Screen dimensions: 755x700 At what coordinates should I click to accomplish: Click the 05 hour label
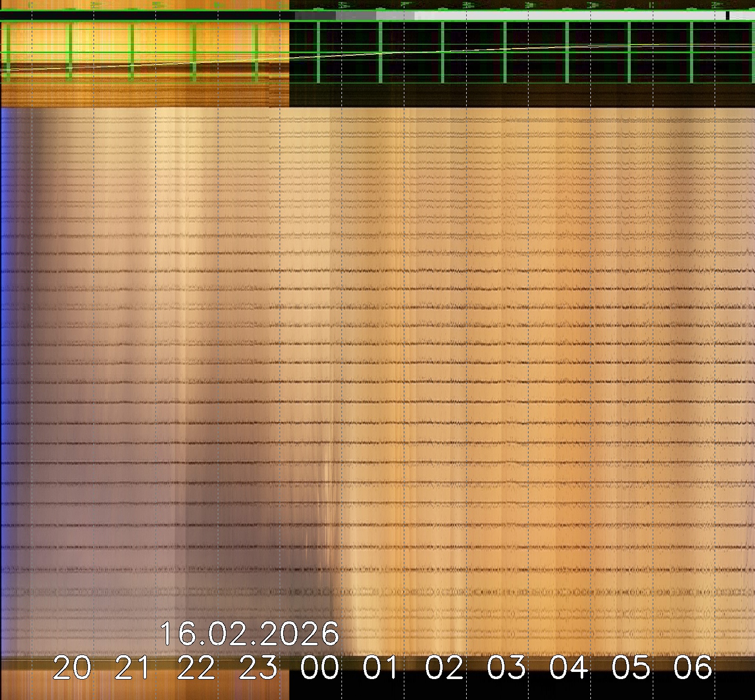[631, 668]
